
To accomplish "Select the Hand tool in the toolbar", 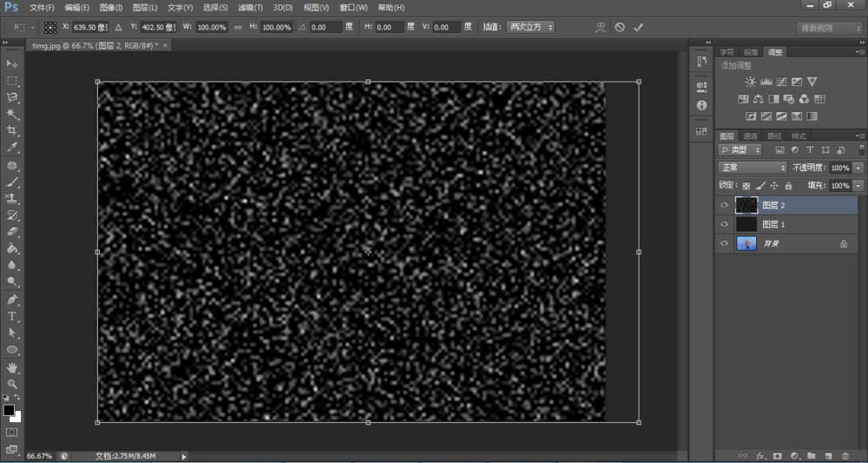I will coord(12,367).
